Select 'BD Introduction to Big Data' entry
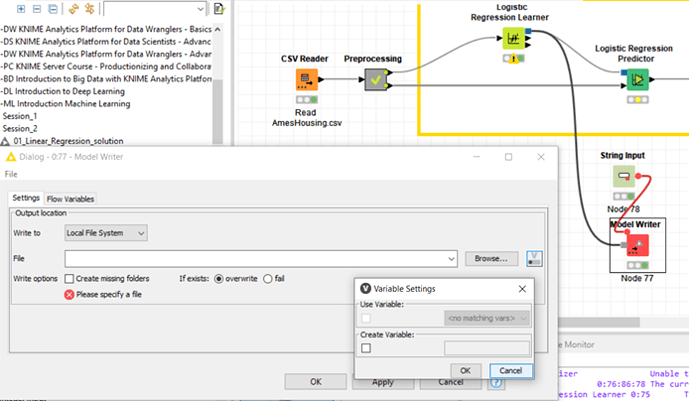 point(106,79)
